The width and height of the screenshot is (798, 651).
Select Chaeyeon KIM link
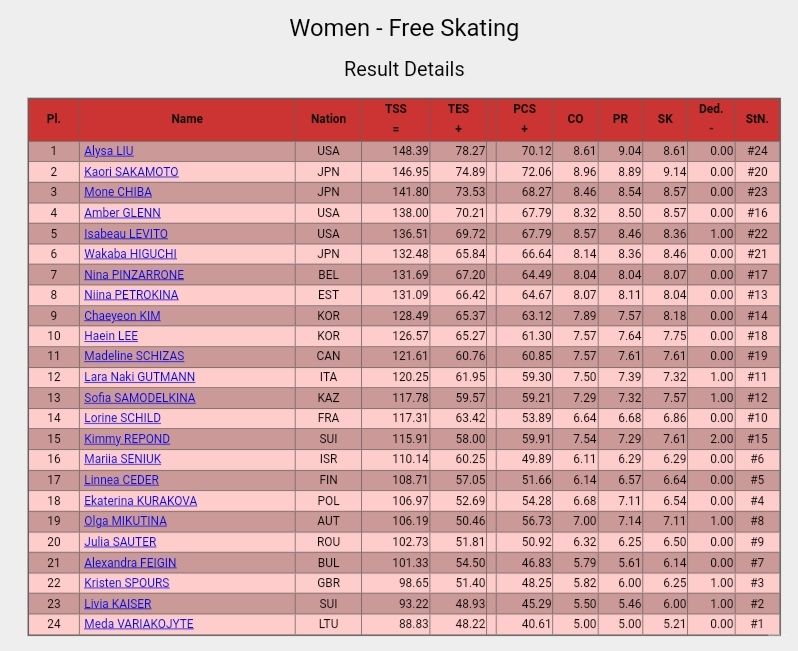(122, 316)
